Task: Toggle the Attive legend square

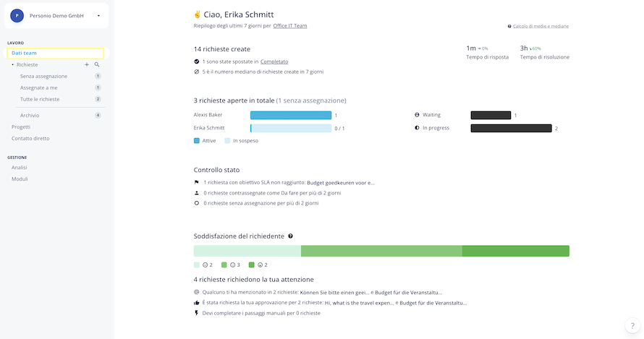Action: [196, 140]
